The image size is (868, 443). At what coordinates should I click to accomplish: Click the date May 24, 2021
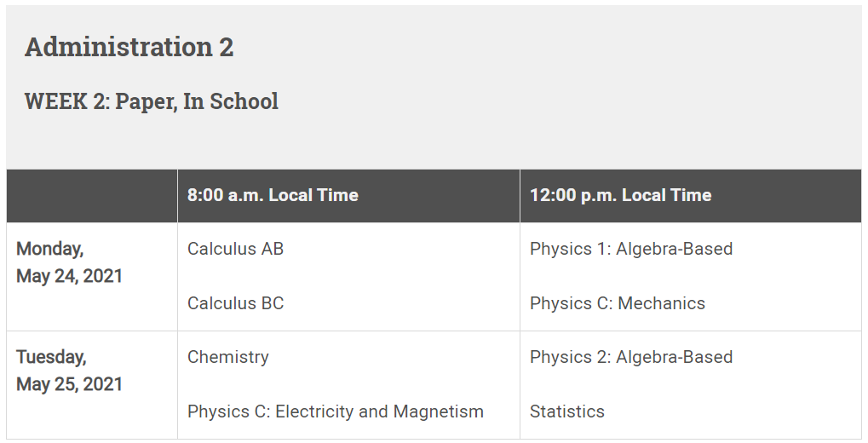[x=69, y=276]
